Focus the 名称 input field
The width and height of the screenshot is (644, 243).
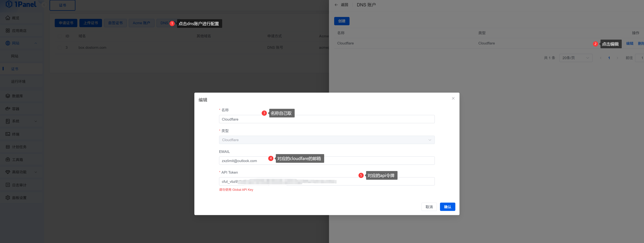tap(327, 119)
